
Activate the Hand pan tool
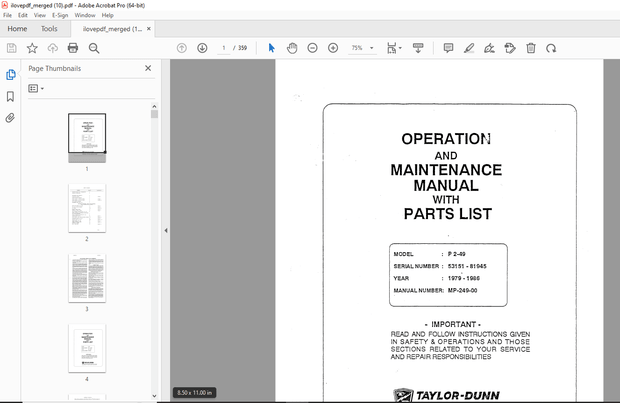click(x=292, y=48)
